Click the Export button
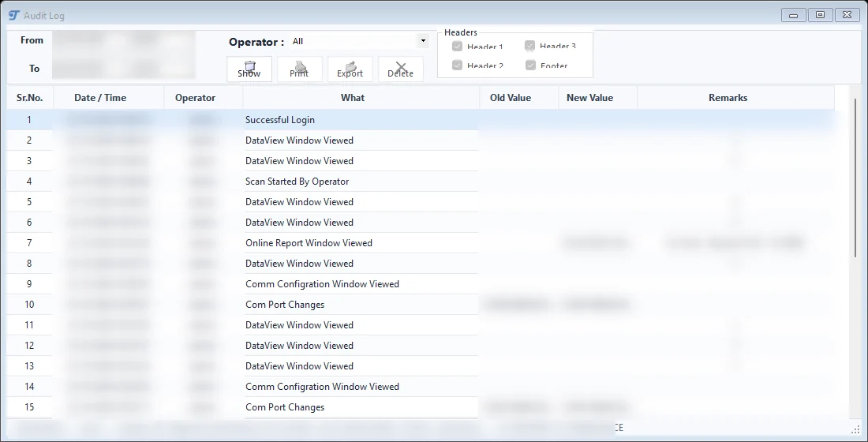The image size is (868, 442). [350, 69]
